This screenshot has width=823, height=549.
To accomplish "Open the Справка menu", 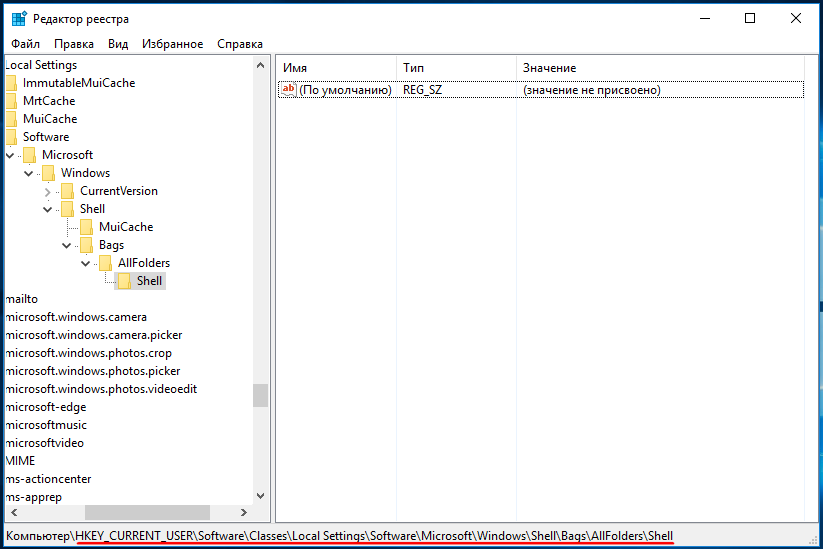I will point(240,44).
